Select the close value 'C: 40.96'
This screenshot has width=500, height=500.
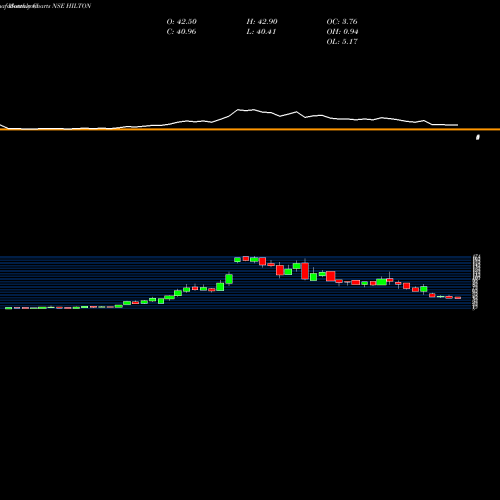pyautogui.click(x=181, y=31)
